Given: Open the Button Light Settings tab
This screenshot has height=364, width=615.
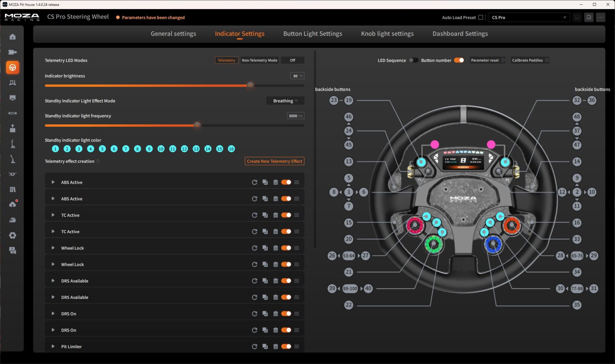Looking at the screenshot, I should (313, 34).
